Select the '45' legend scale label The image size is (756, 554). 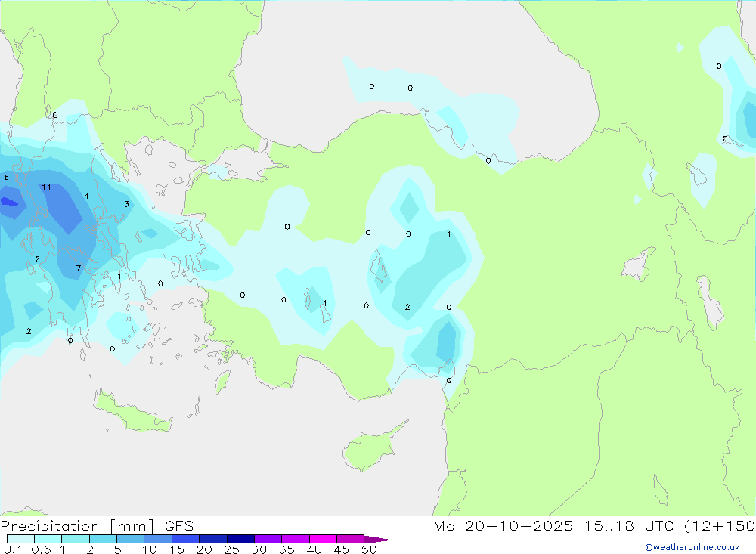(x=342, y=549)
